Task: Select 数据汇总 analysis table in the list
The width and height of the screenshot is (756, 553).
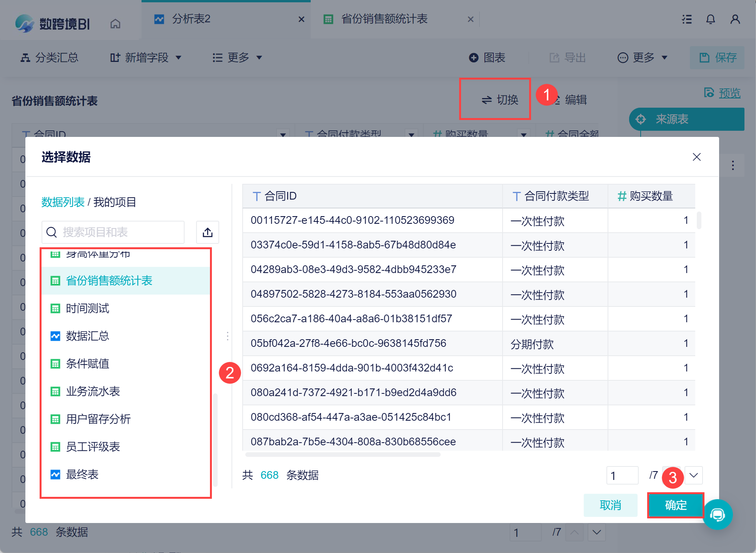Action: click(x=88, y=336)
